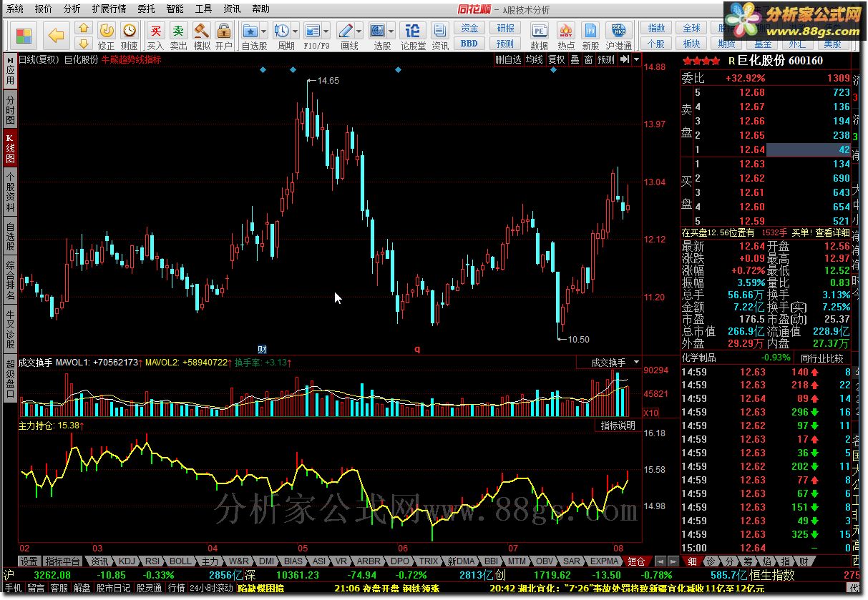Click the 周期 period clock icon
Image resolution: width=868 pixels, height=600 pixels.
282,31
